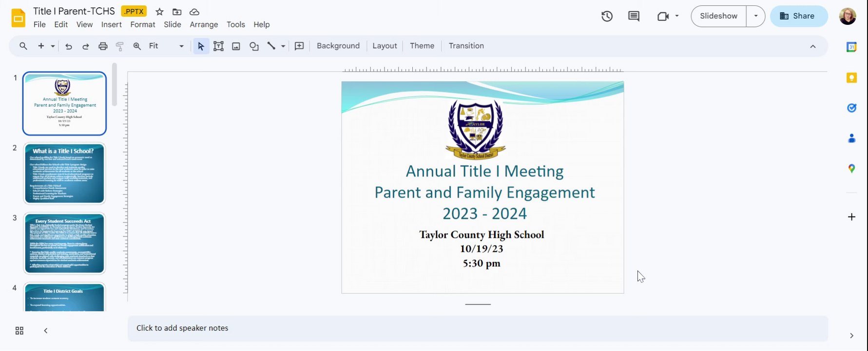Click the Transition button
Image resolution: width=868 pixels, height=351 pixels.
click(466, 46)
